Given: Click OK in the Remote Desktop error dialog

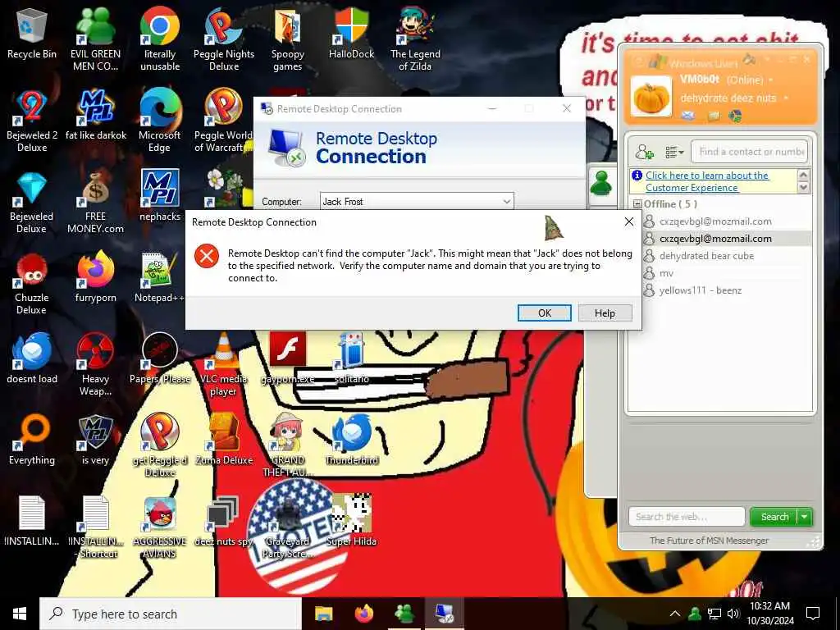Looking at the screenshot, I should coord(545,313).
